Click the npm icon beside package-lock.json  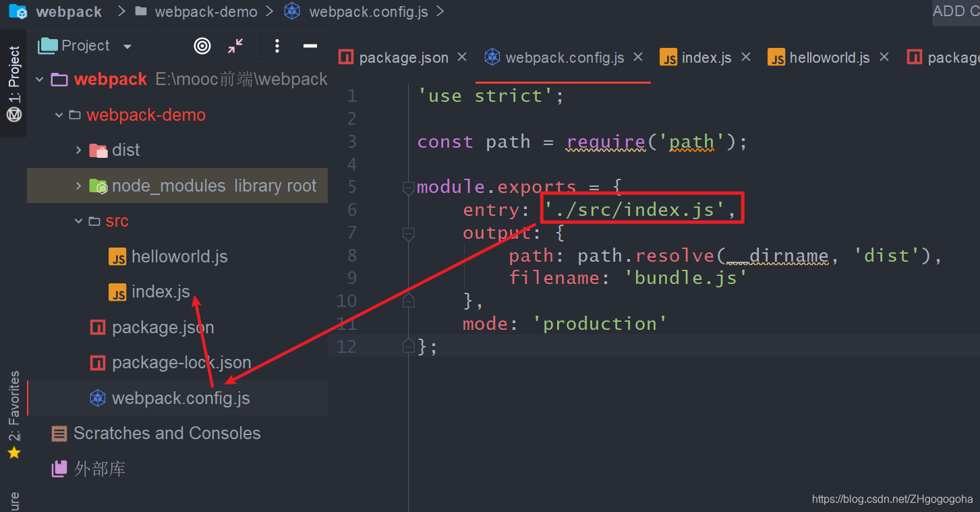(x=98, y=363)
